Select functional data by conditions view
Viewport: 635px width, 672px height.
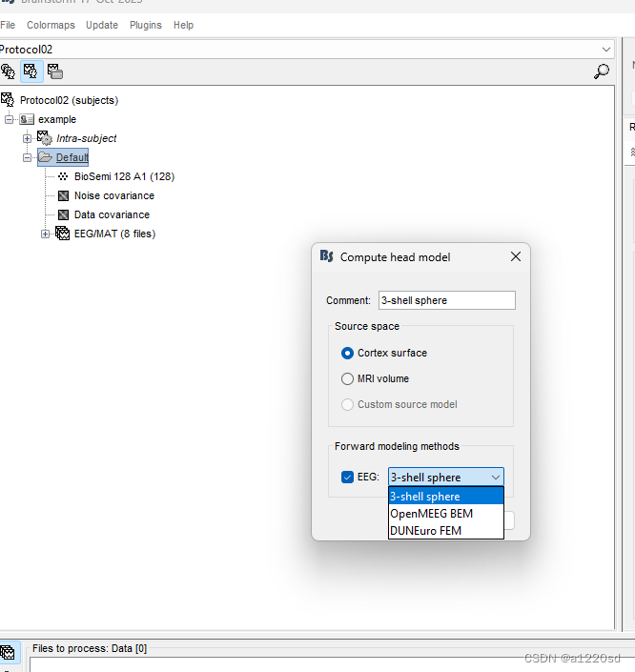(55, 71)
